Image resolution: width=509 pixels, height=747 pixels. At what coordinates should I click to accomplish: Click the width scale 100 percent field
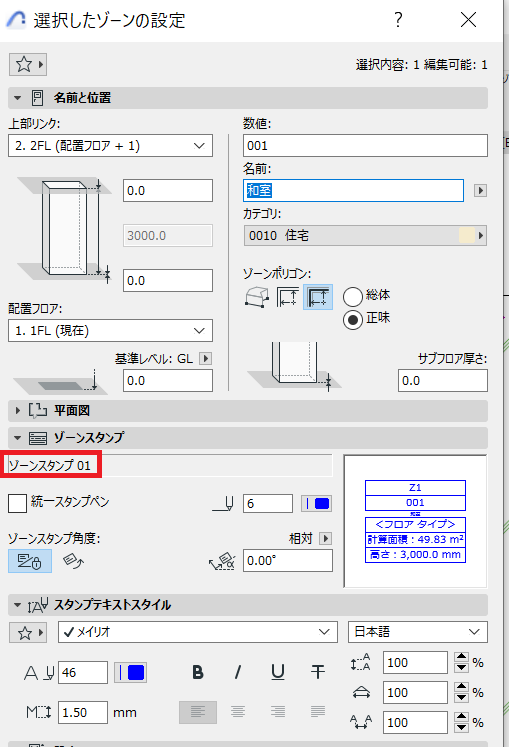[415, 693]
